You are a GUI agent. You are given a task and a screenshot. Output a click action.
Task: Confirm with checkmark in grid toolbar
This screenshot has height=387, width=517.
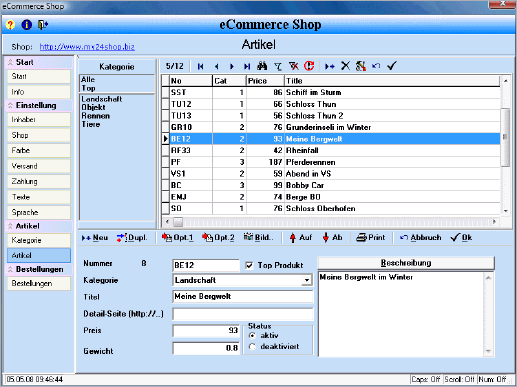(392, 66)
